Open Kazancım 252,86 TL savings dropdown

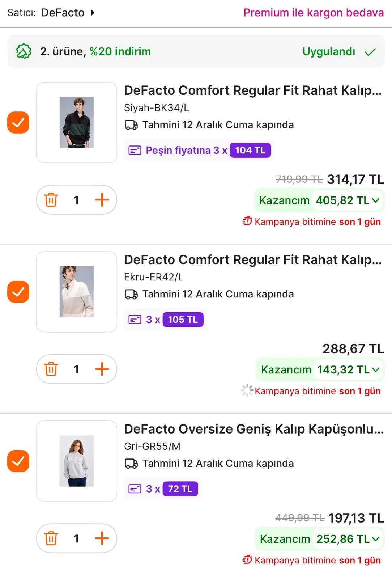(x=375, y=539)
